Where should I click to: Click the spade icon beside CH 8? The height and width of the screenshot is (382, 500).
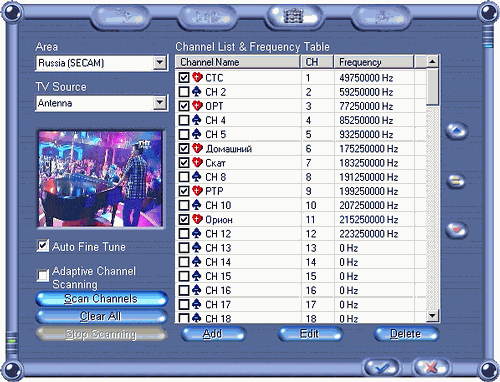(197, 177)
